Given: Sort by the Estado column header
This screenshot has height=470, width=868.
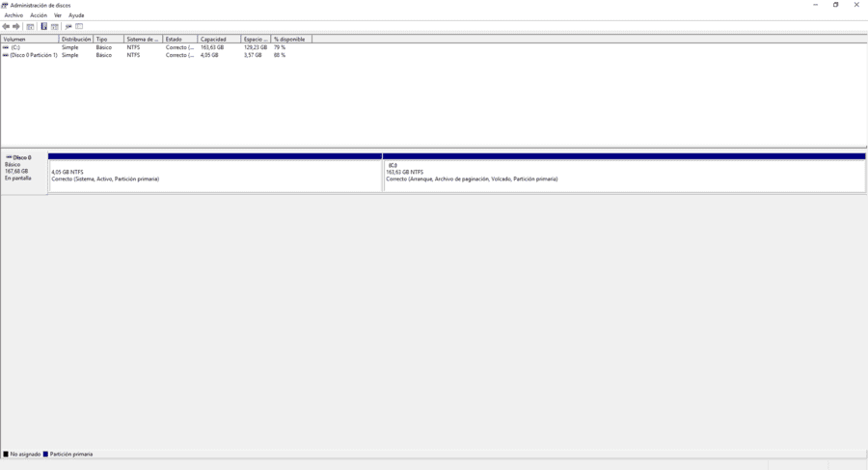Looking at the screenshot, I should 180,40.
